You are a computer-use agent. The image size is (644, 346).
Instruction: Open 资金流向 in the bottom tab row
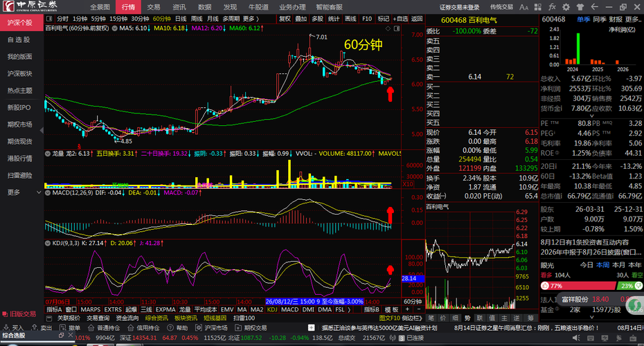click(127, 318)
